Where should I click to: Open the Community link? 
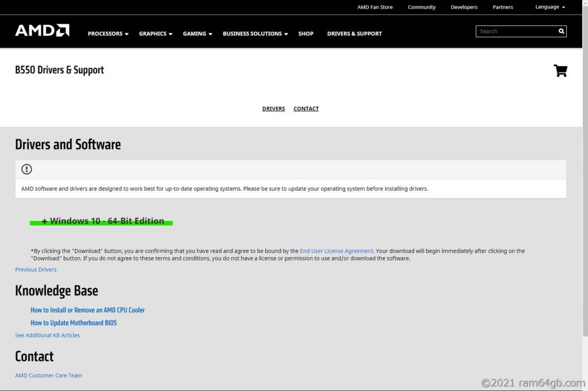pos(421,7)
